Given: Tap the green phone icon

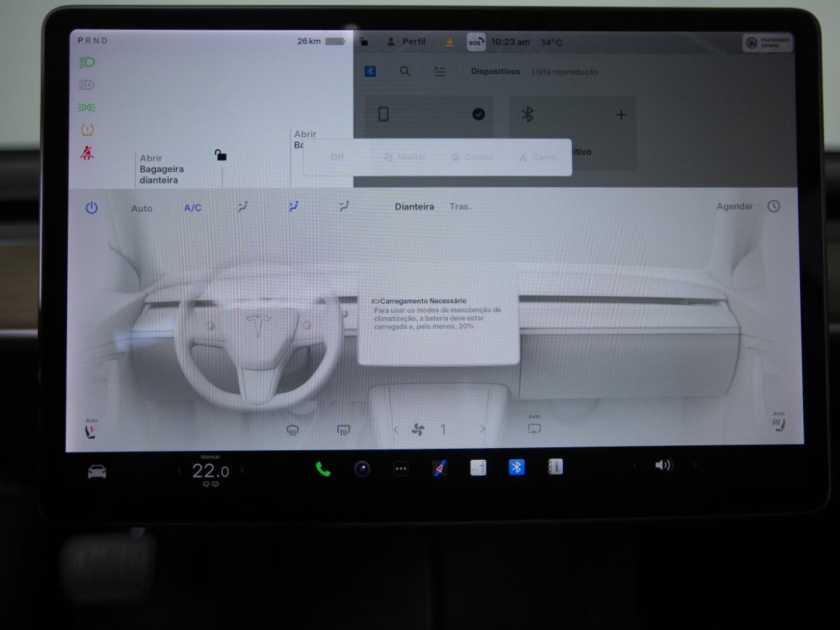Looking at the screenshot, I should coord(323,469).
